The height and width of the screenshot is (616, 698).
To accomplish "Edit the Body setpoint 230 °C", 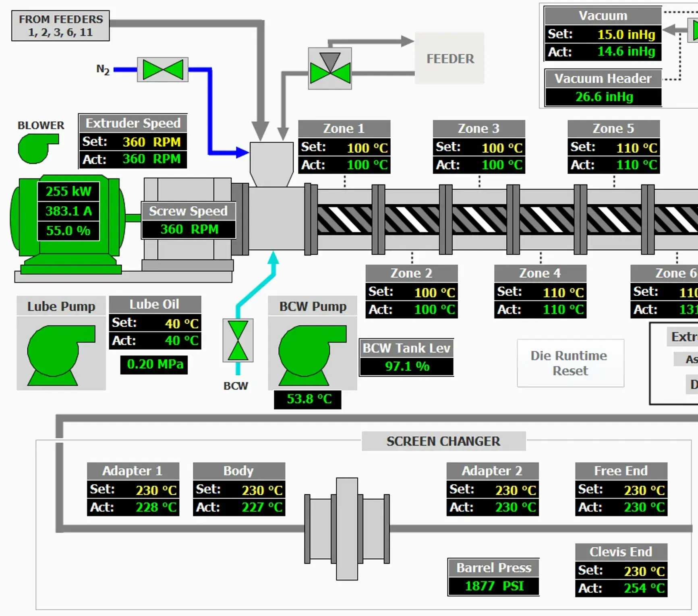I will tap(239, 489).
